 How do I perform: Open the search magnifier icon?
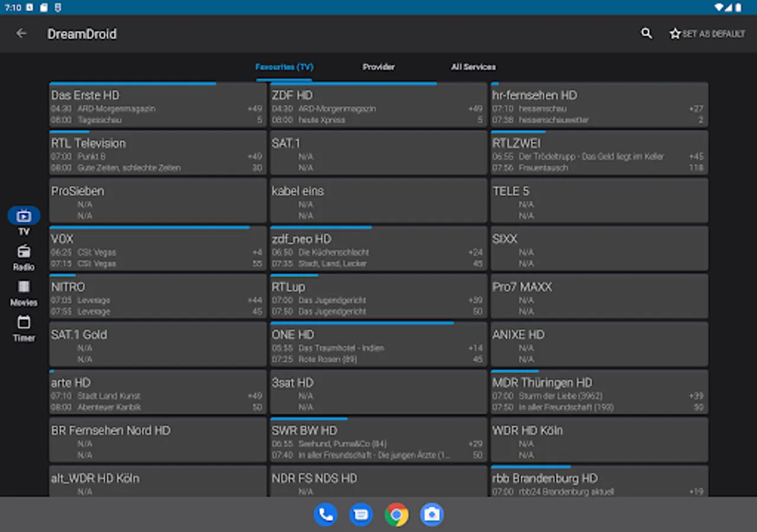tap(646, 34)
